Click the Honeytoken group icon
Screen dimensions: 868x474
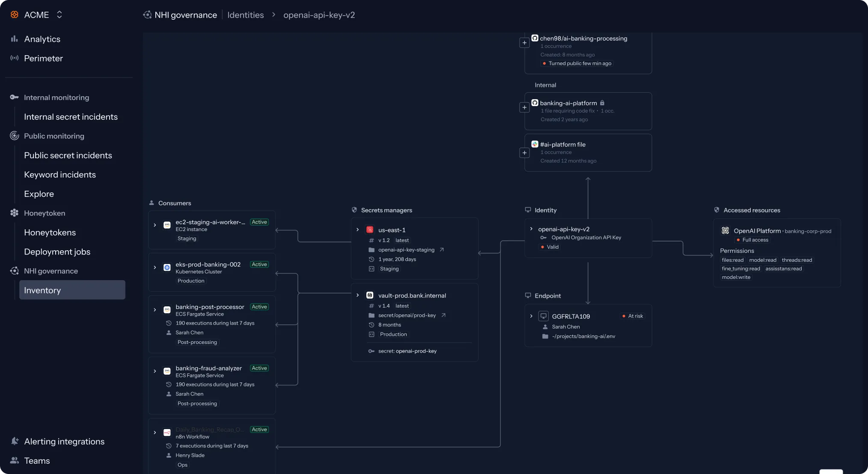15,213
